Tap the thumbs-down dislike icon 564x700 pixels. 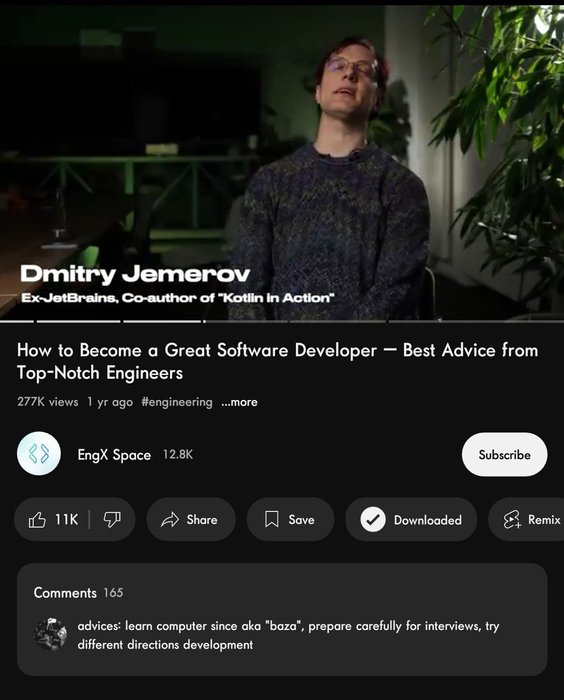(112, 520)
